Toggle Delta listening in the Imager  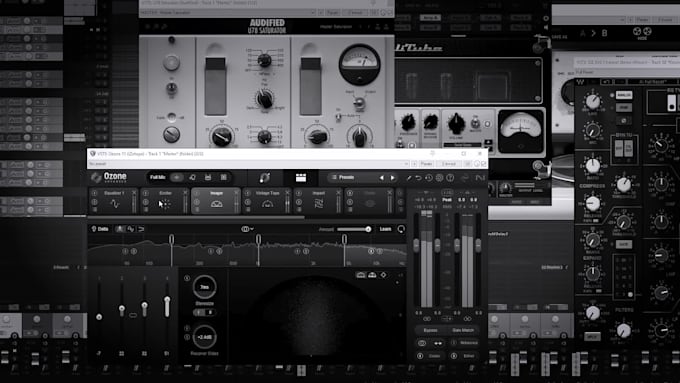[x=100, y=229]
